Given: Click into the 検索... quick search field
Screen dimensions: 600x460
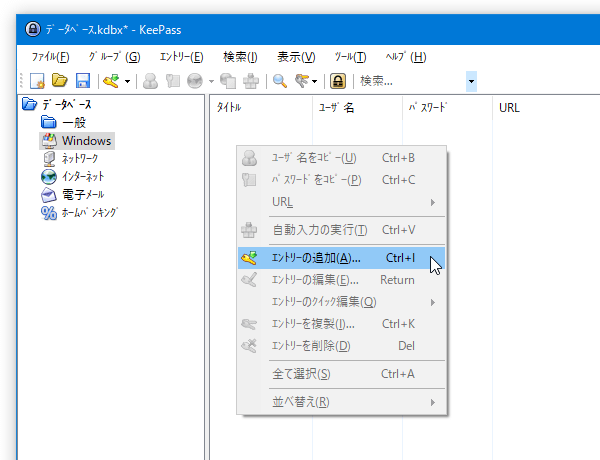Looking at the screenshot, I should [x=411, y=81].
